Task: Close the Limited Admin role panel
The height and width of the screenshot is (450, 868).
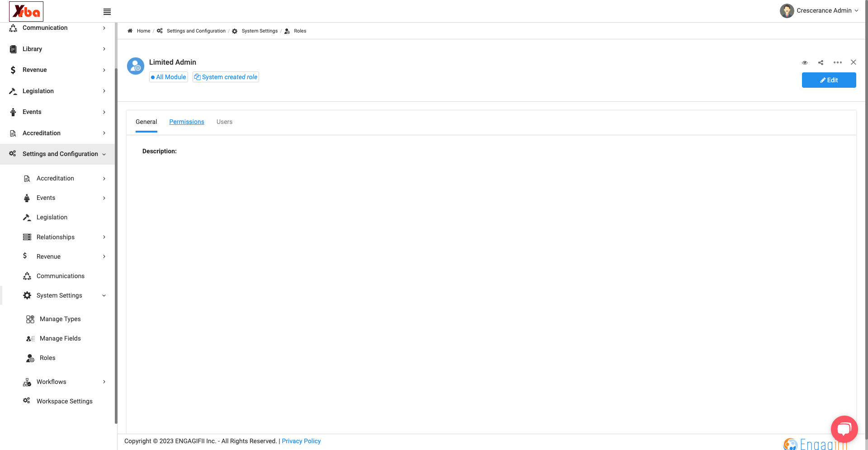Action: click(x=854, y=62)
